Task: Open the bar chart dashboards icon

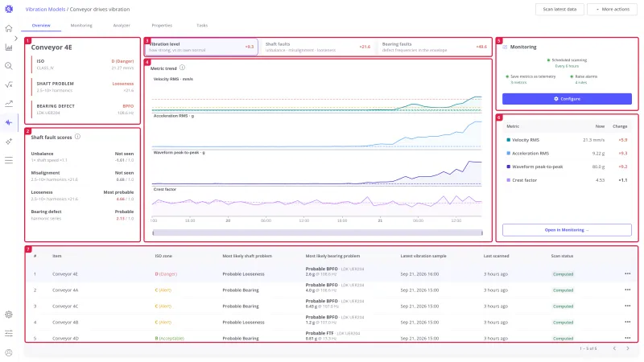Action: (9, 47)
